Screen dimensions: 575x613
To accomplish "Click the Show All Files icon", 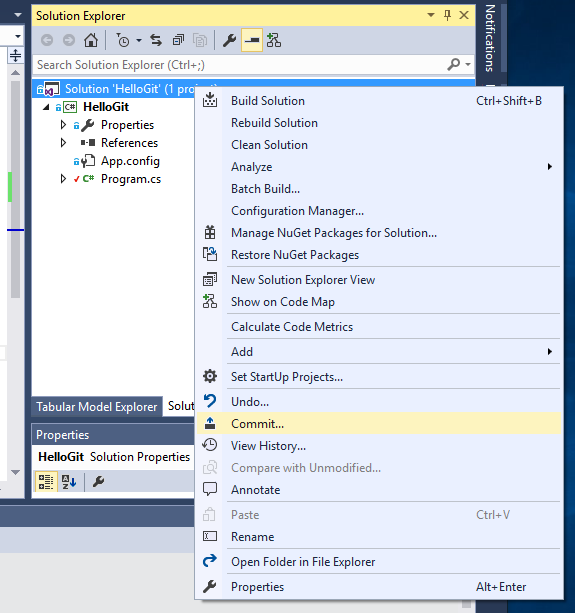I will coord(200,40).
